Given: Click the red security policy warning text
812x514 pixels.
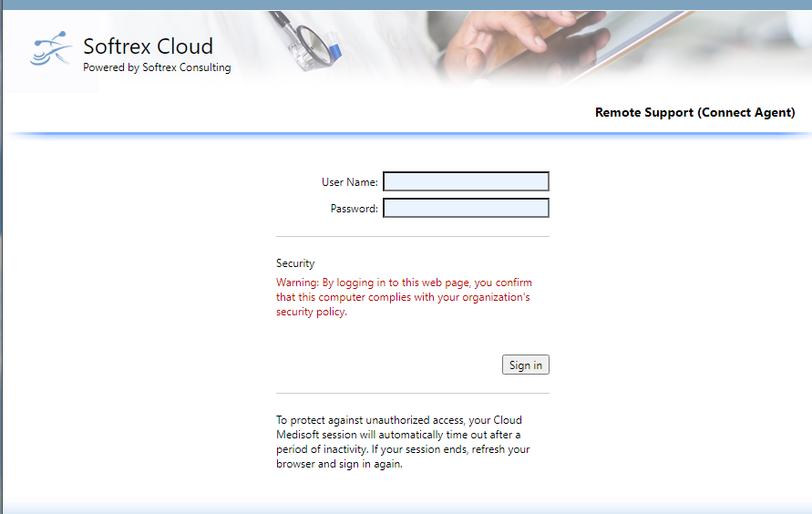Looking at the screenshot, I should (x=403, y=297).
